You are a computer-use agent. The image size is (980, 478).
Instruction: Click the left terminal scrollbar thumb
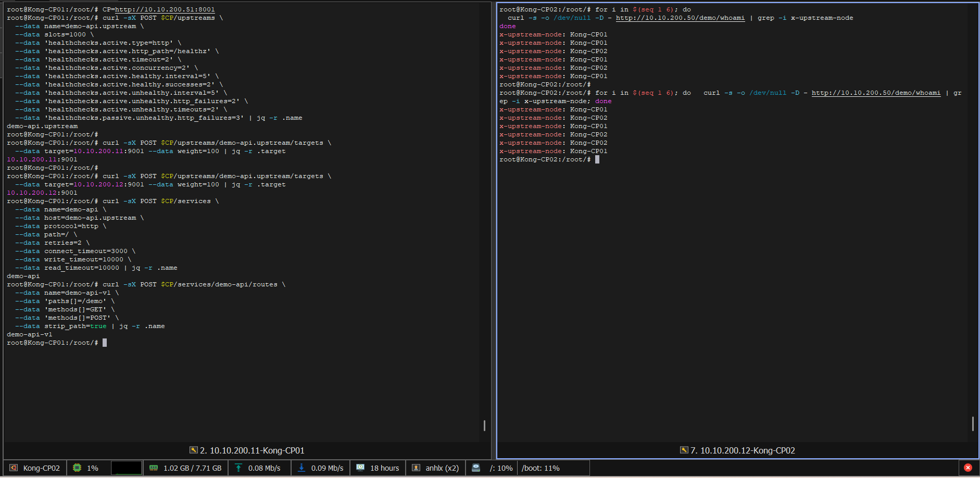coord(485,425)
